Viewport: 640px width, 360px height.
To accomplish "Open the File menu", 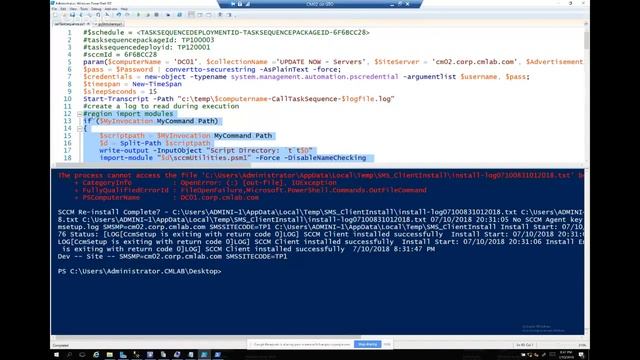I will [55, 9].
